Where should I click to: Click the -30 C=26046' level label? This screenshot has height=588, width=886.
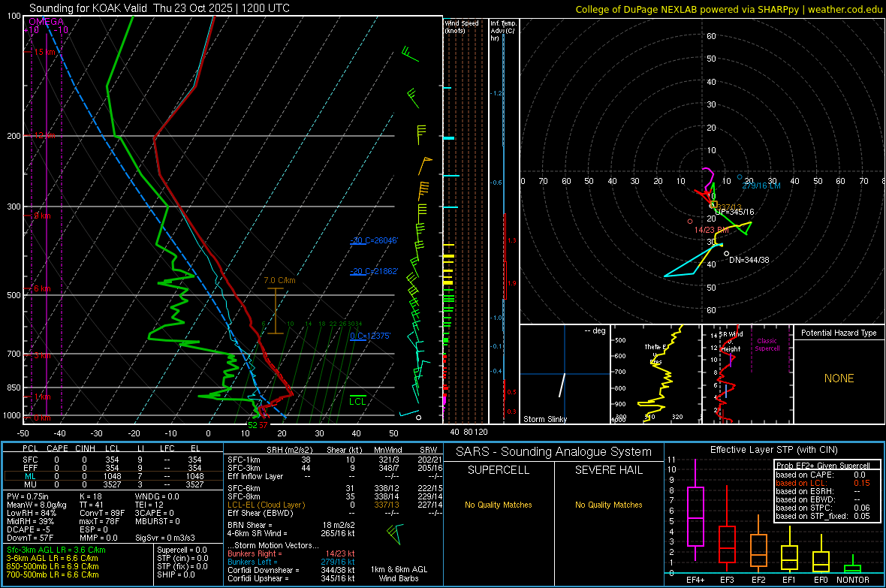[x=374, y=240]
